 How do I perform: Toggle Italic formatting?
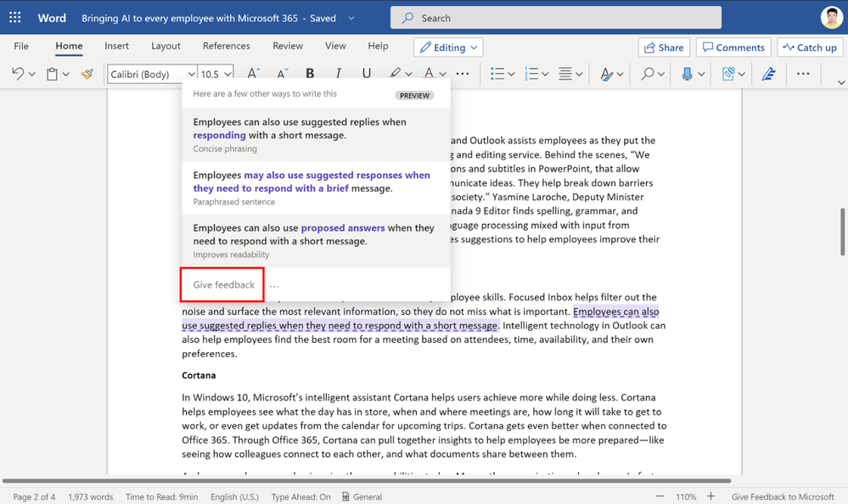point(338,74)
